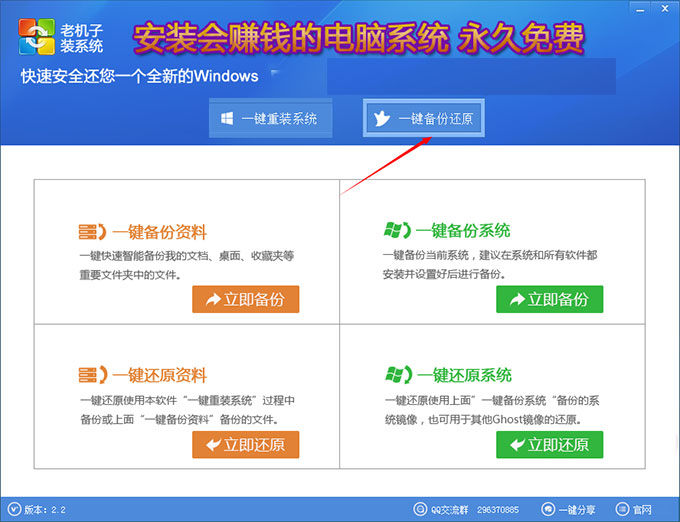Click the bird icon on 一键备份还原 tab
The width and height of the screenshot is (680, 522).
(x=382, y=118)
